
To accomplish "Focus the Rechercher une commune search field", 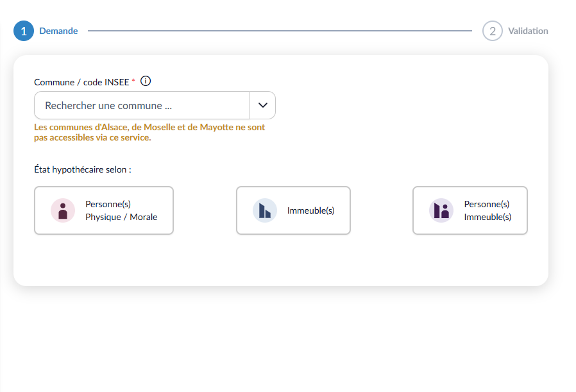I will (141, 105).
